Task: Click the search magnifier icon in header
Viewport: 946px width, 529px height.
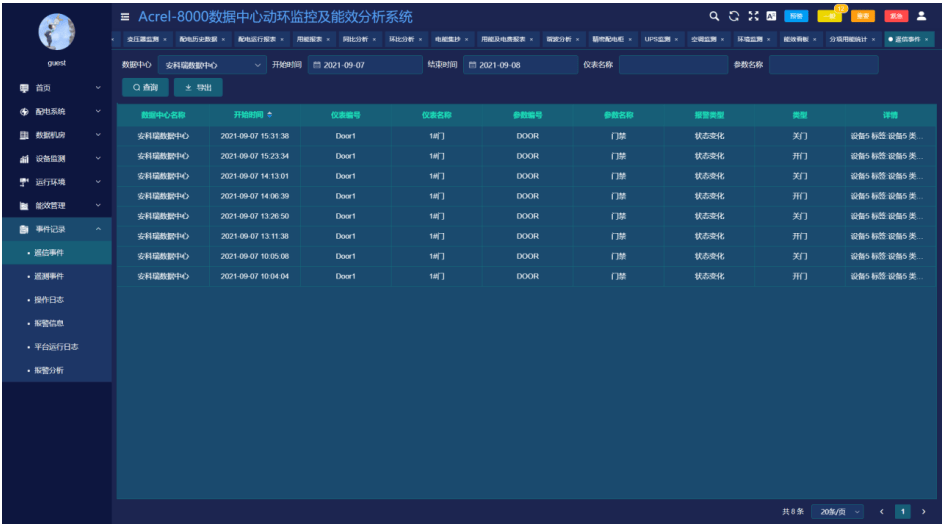Action: coord(714,17)
